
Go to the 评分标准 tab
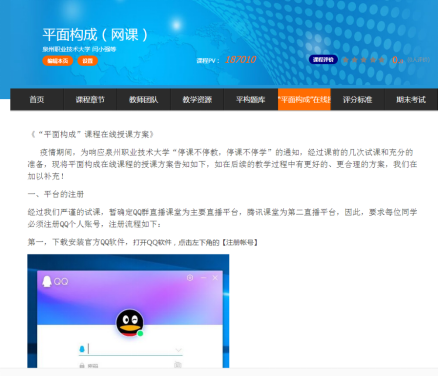pos(358,99)
